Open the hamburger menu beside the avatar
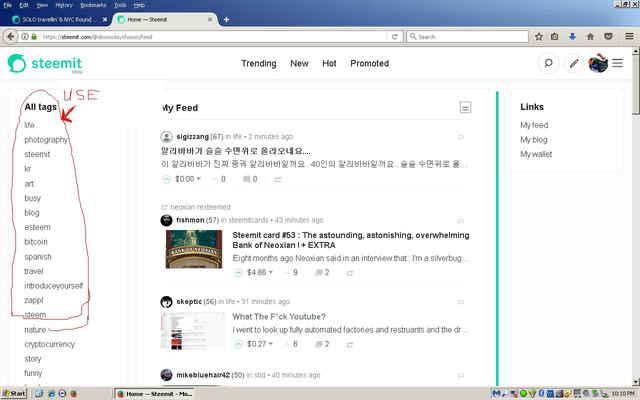The height and width of the screenshot is (400, 640). [x=618, y=63]
